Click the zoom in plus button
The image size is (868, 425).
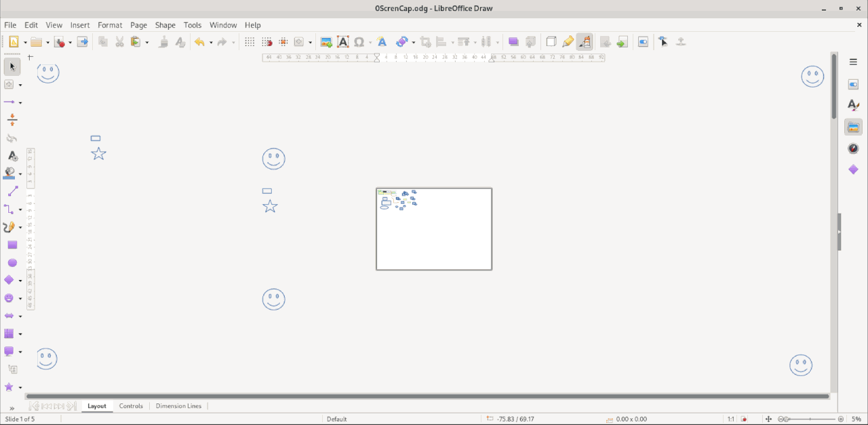841,419
